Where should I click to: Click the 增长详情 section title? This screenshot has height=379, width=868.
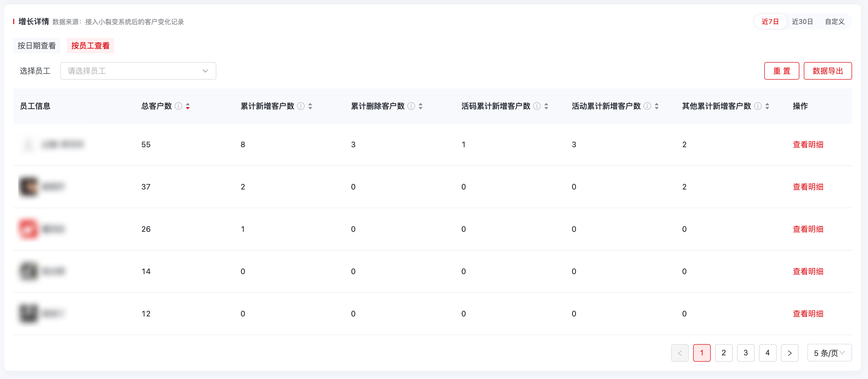tap(34, 22)
